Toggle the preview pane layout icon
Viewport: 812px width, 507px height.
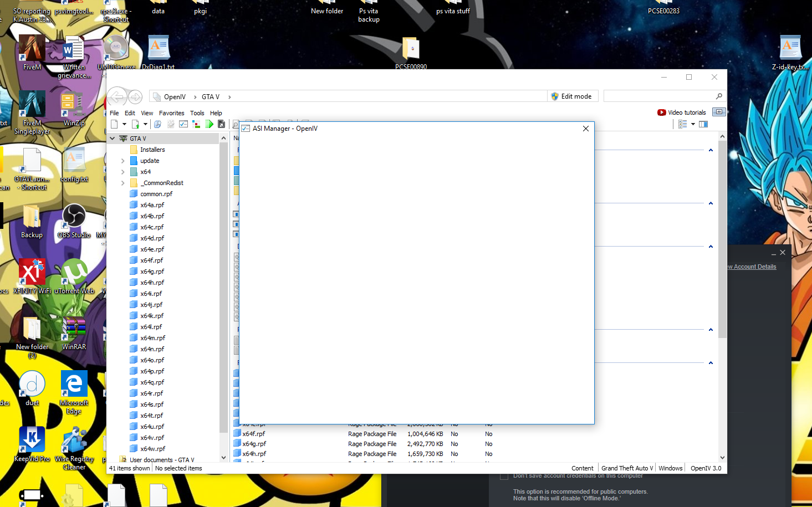[x=703, y=124]
